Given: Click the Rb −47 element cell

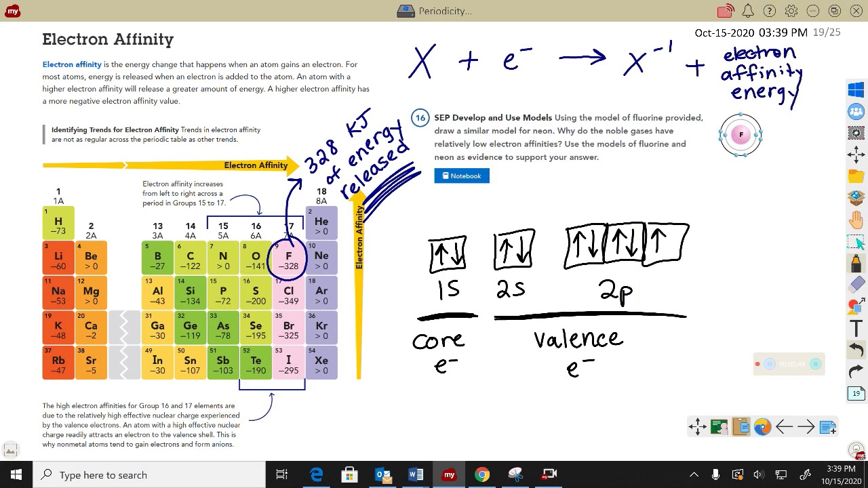Looking at the screenshot, I should [x=58, y=363].
